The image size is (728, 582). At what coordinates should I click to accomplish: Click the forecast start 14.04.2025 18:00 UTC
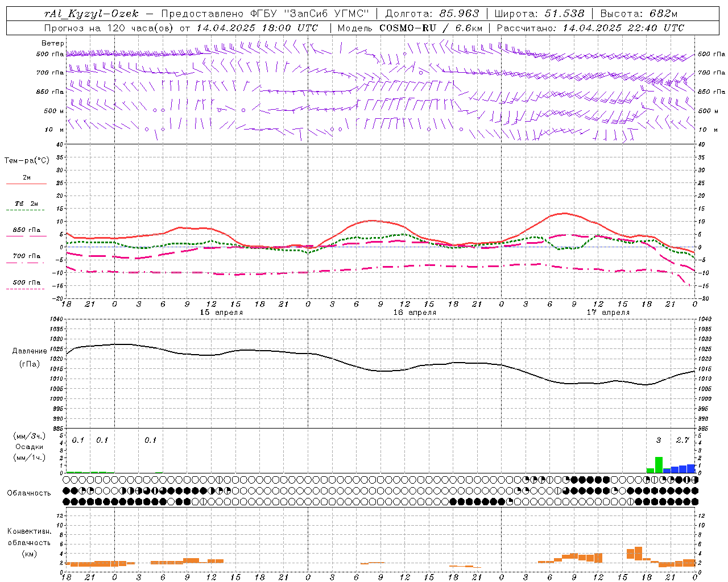[257, 28]
